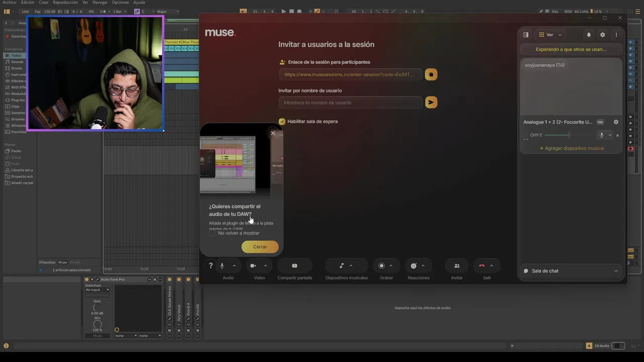Toggle the scale mode icon beside C

pos(137,11)
